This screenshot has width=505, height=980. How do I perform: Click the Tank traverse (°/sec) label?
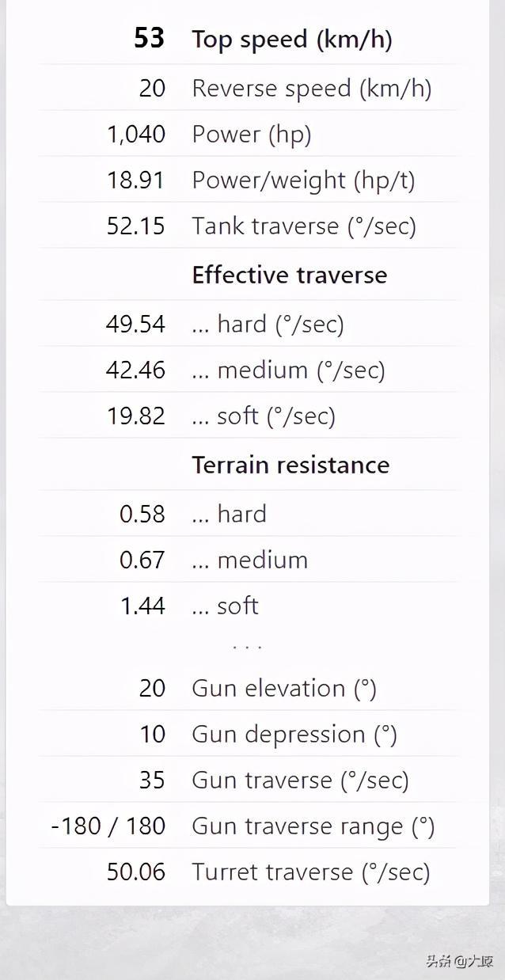[303, 226]
